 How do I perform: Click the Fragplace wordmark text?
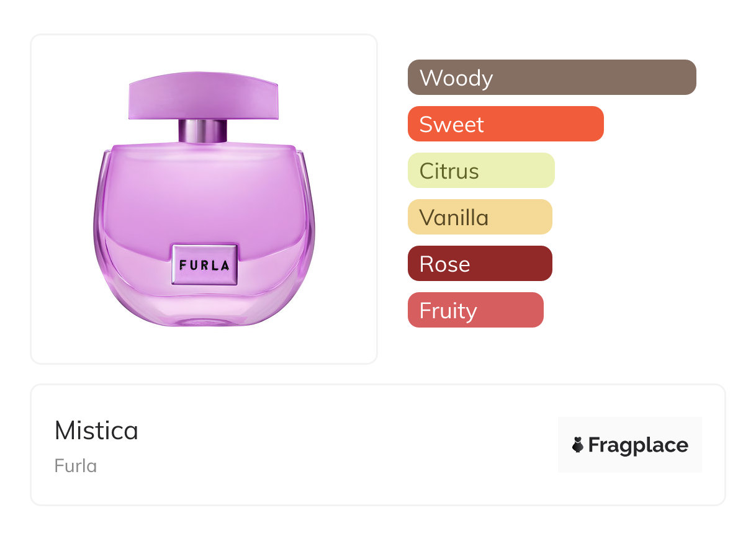[638, 445]
